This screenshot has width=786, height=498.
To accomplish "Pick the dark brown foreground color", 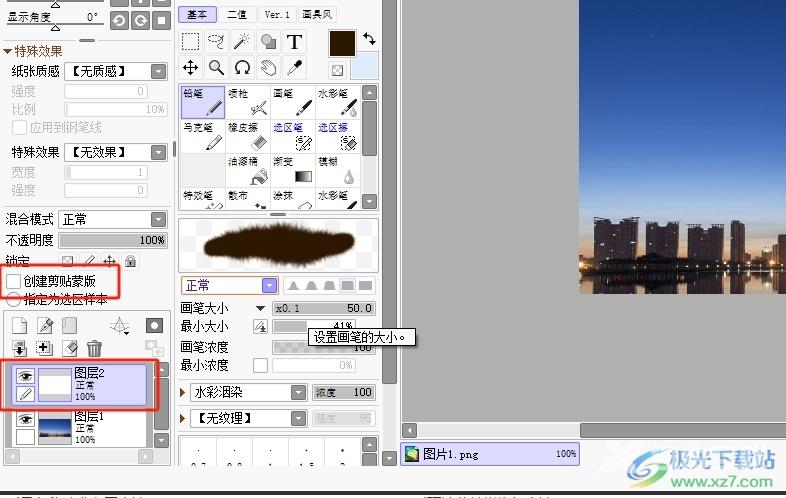I will coord(342,43).
